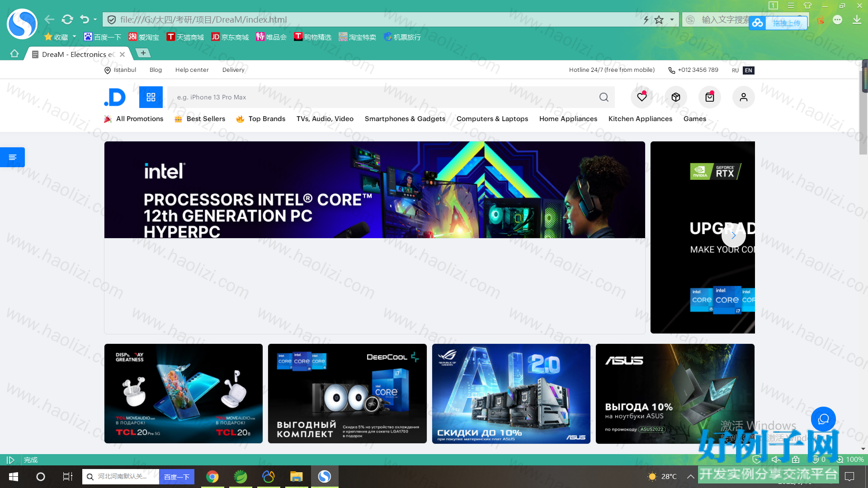Expand the undo history dropdown arrow

(x=95, y=19)
